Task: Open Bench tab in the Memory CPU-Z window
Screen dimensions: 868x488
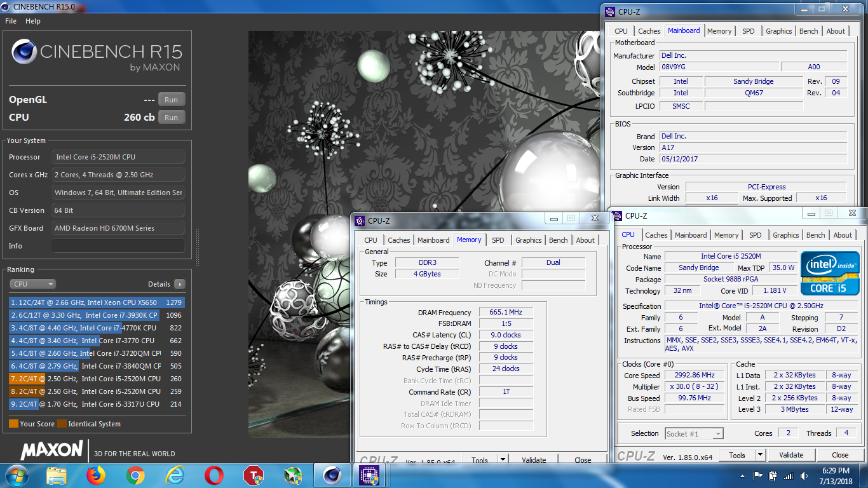Action: (x=559, y=240)
